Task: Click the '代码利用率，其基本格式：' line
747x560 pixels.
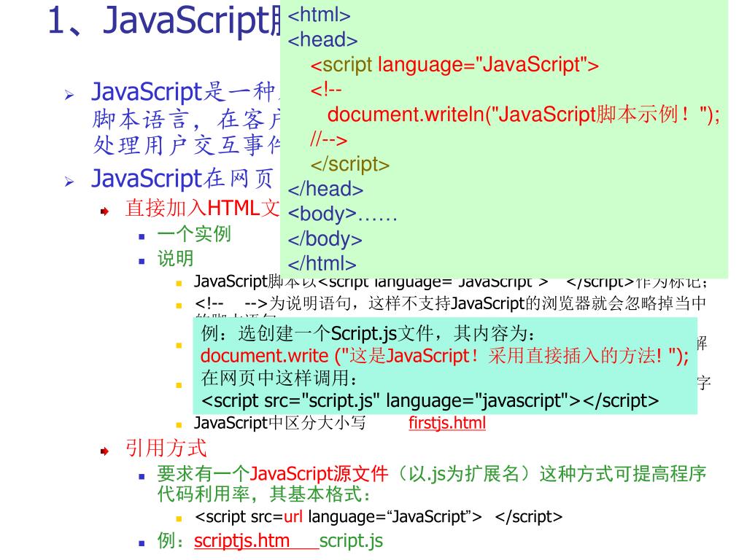Action: point(263,494)
